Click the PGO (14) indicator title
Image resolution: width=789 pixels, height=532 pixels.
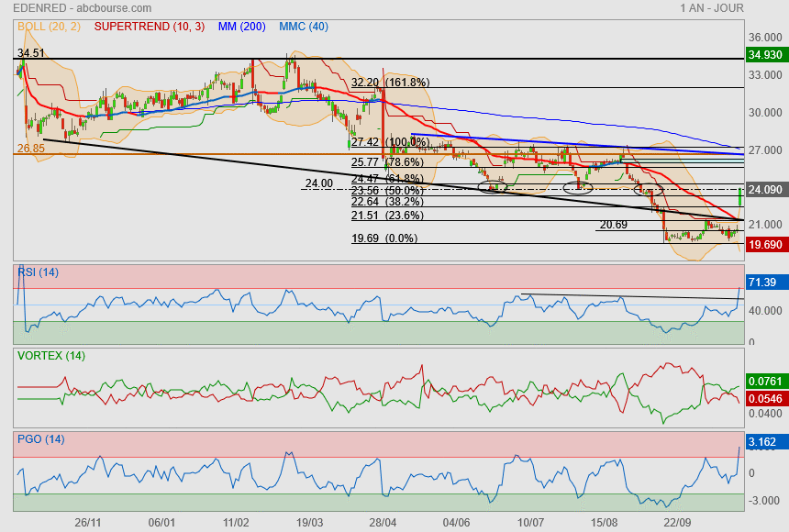40,438
